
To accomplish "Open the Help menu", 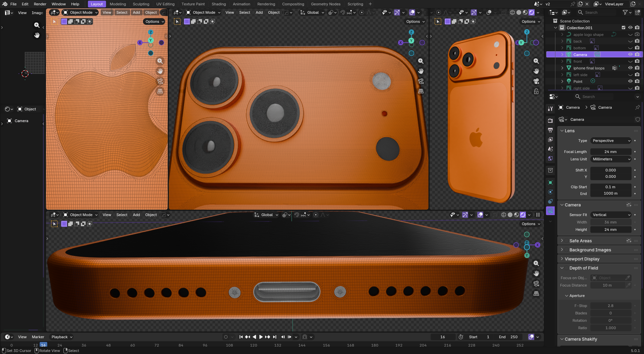I will point(75,4).
